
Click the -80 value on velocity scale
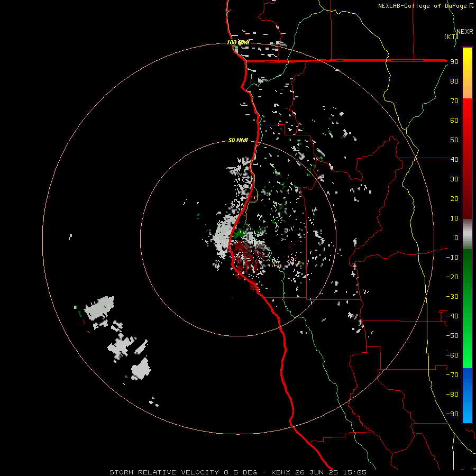coord(452,395)
